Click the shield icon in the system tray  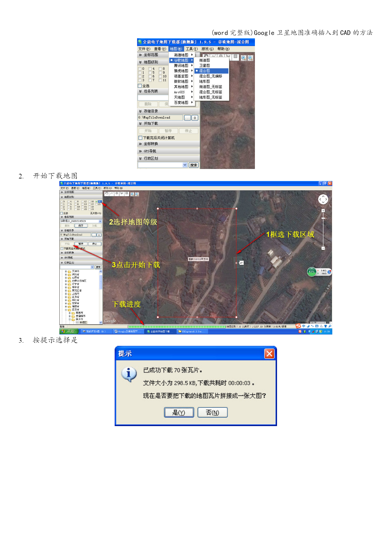(321, 331)
